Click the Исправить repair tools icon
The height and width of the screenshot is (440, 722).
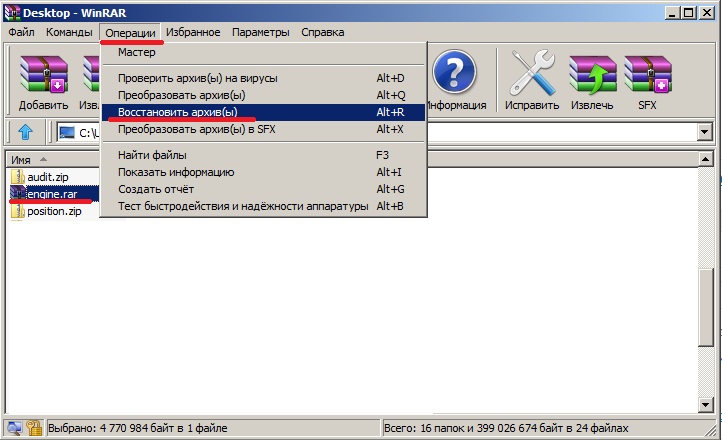pos(532,81)
